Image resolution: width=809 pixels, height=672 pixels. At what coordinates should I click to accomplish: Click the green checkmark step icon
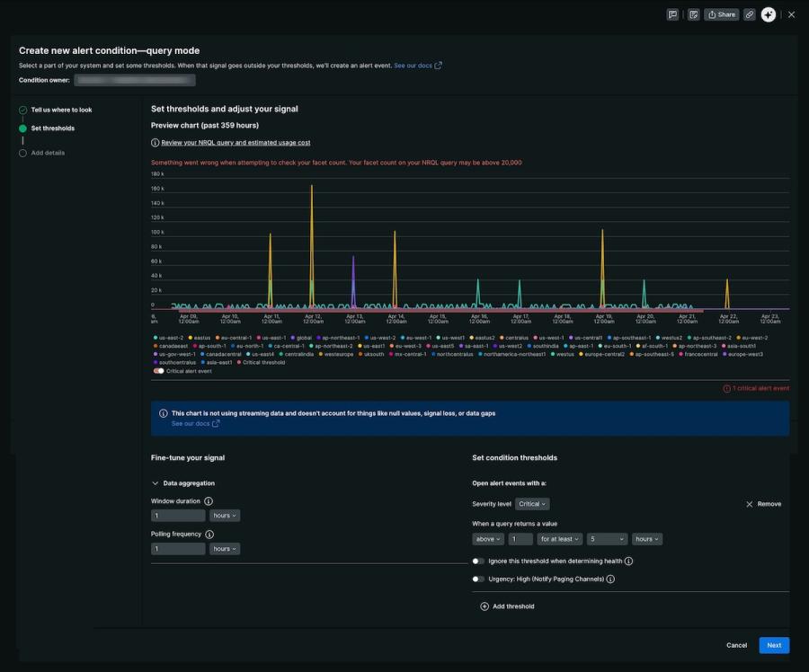tap(22, 110)
